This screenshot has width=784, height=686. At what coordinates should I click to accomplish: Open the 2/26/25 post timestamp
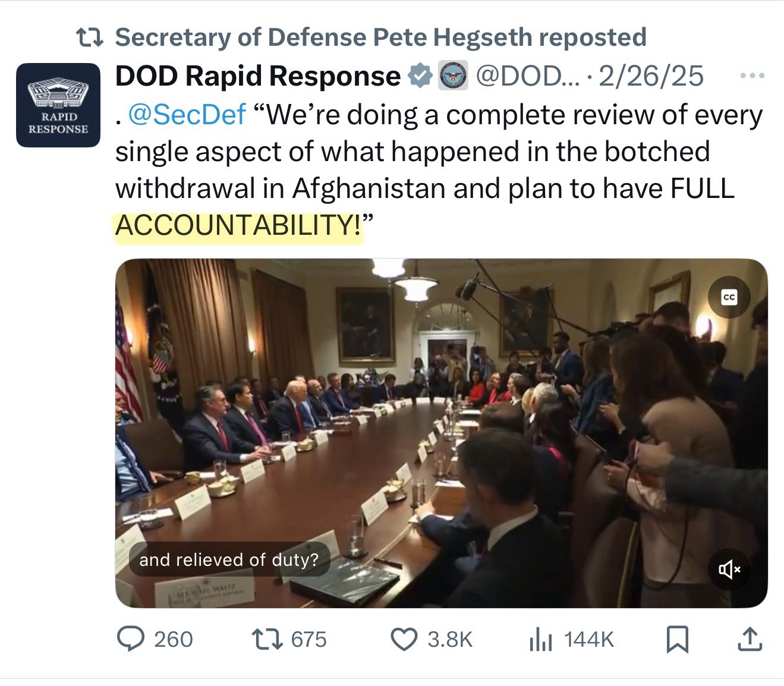651,76
